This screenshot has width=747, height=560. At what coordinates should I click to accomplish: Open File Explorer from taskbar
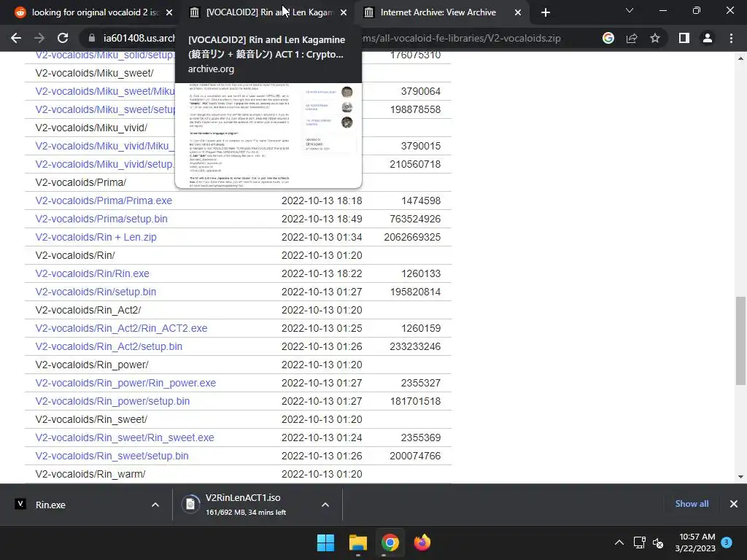[357, 542]
